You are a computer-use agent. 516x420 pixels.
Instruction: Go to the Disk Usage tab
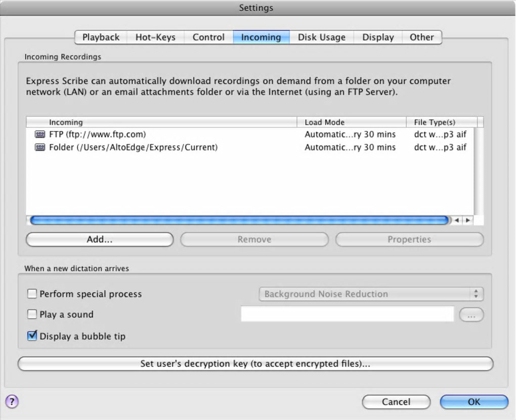coord(322,37)
